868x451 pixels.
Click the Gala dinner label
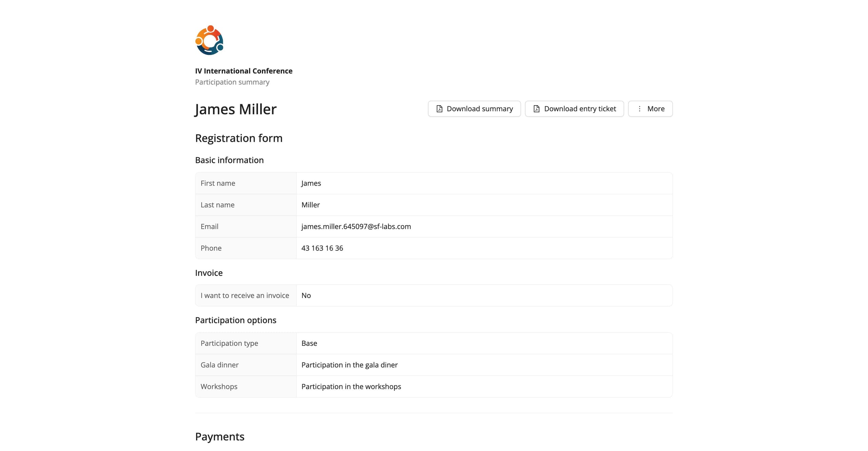219,365
